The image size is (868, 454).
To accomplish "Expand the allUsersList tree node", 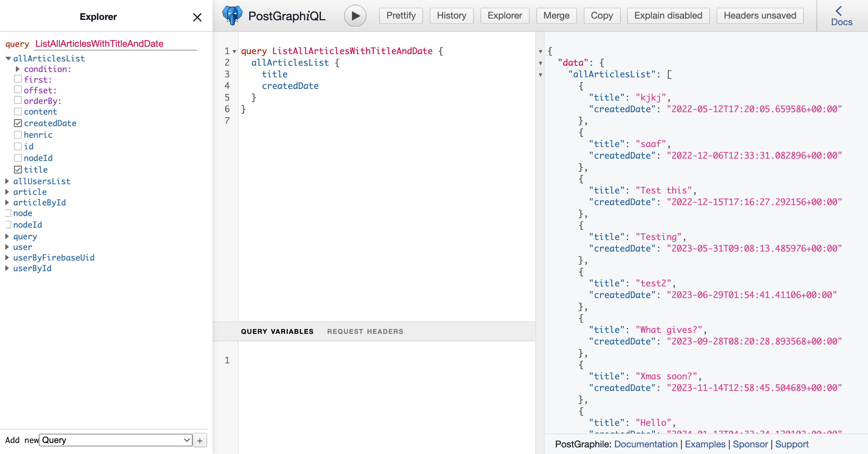I will point(7,181).
